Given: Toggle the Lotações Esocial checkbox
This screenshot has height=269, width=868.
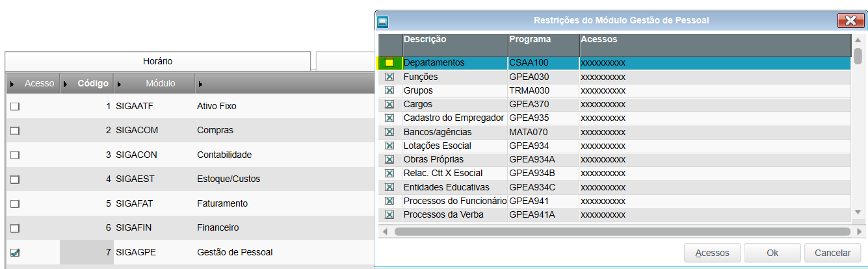Looking at the screenshot, I should point(389,146).
